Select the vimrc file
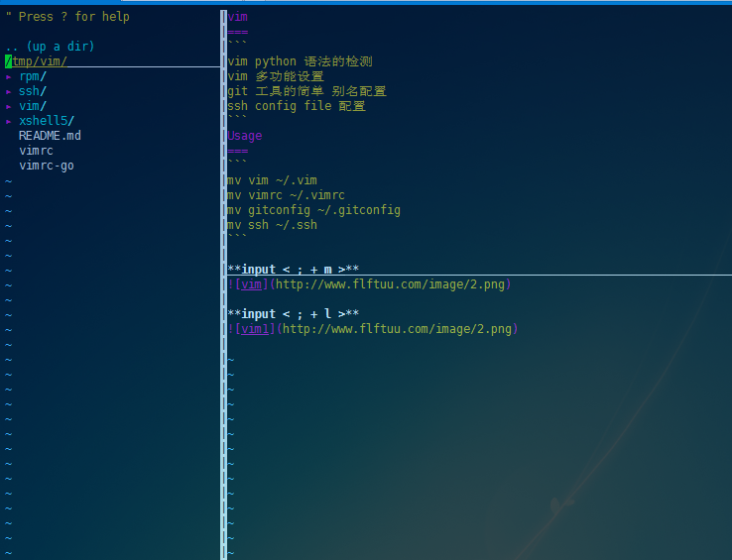This screenshot has width=732, height=560. pyautogui.click(x=36, y=151)
